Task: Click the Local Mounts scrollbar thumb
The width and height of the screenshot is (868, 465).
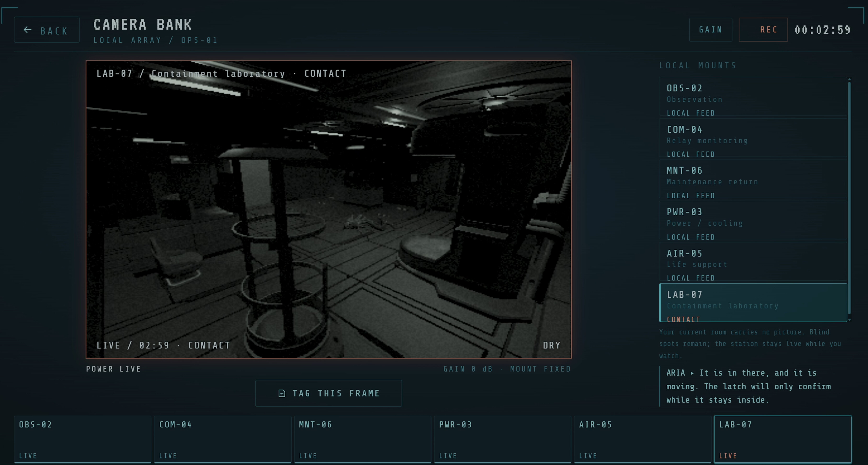Action: pyautogui.click(x=849, y=198)
